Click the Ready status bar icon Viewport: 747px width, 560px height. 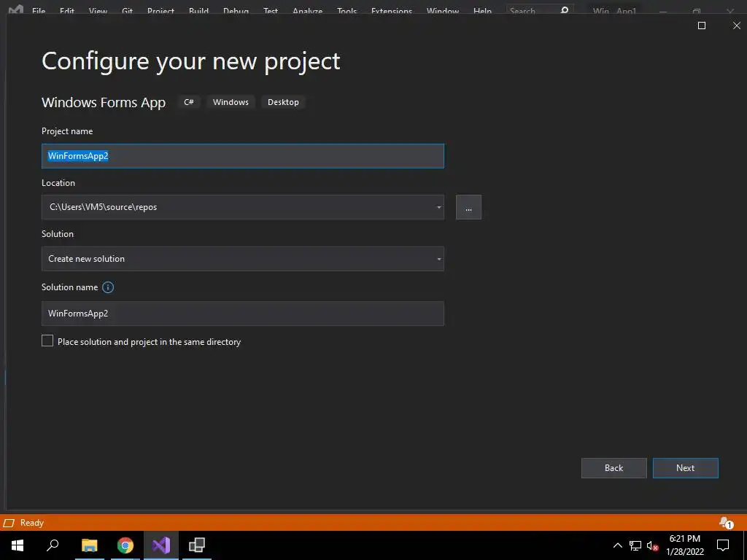pos(9,523)
